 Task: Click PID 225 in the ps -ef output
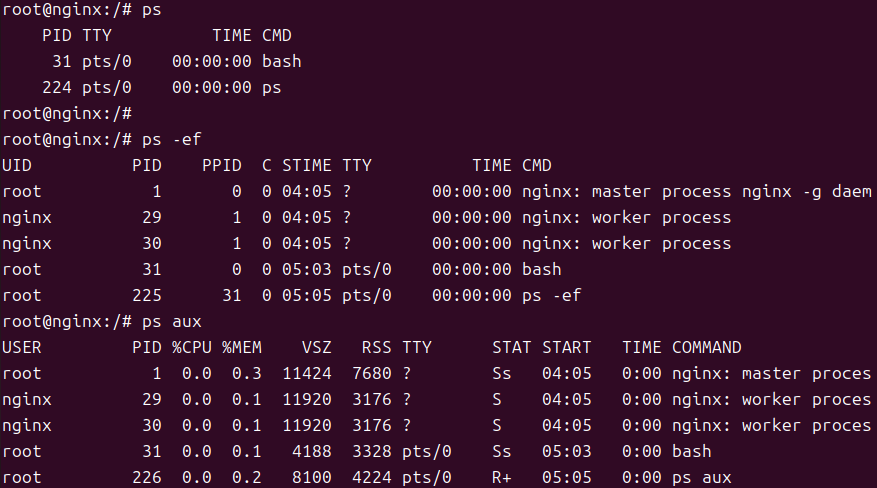[147, 296]
